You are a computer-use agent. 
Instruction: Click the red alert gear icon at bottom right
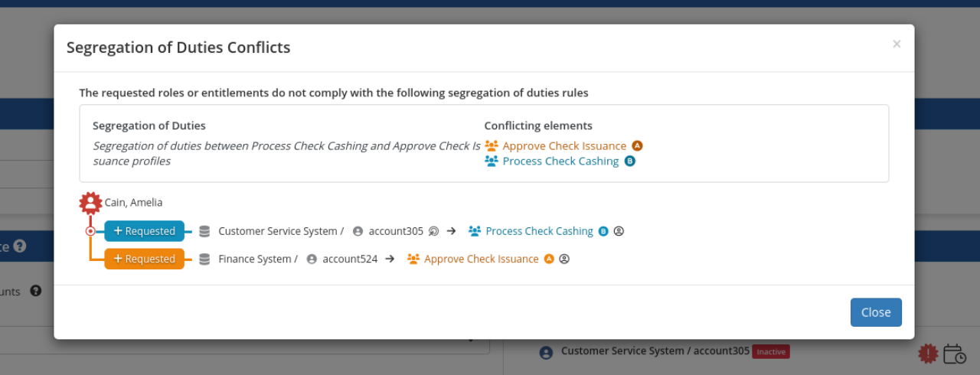pos(928,353)
